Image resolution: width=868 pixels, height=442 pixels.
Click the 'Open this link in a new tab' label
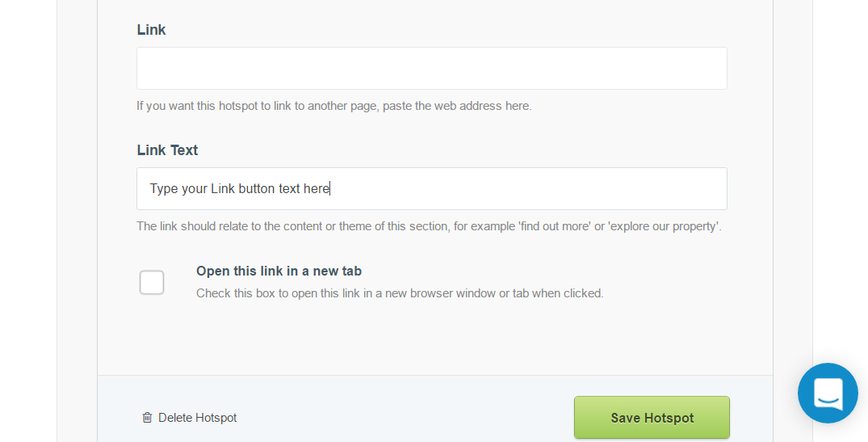[279, 272]
